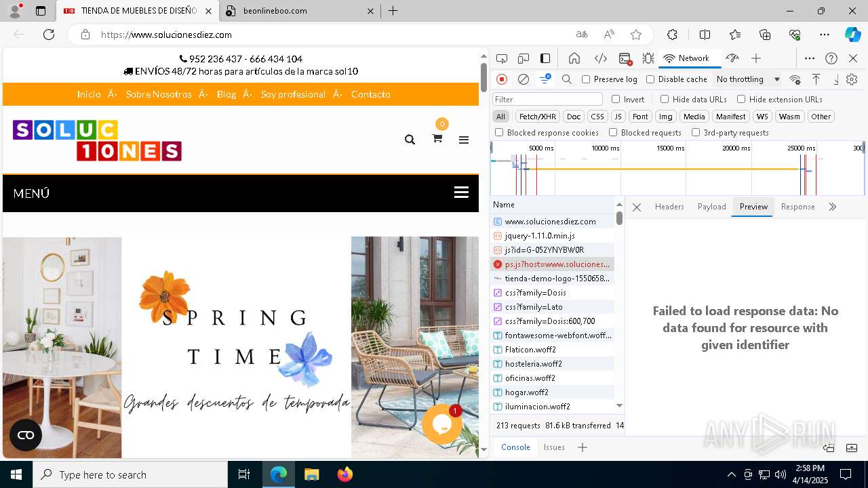Toggle device emulation in DevTools
The image size is (868, 488).
523,58
